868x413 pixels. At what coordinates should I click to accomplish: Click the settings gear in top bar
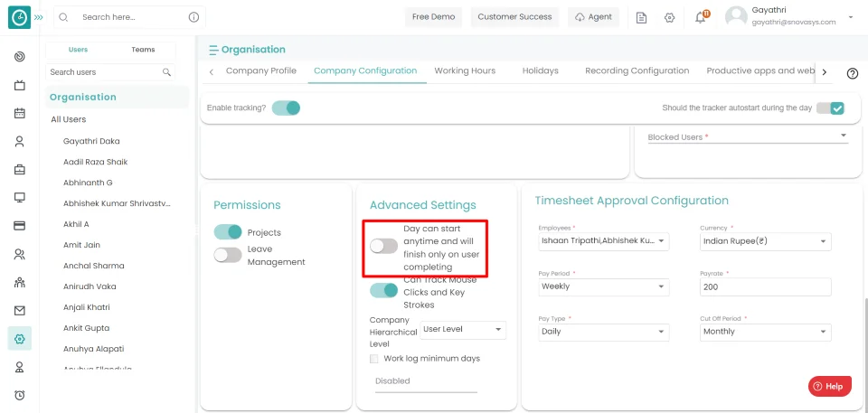(669, 17)
